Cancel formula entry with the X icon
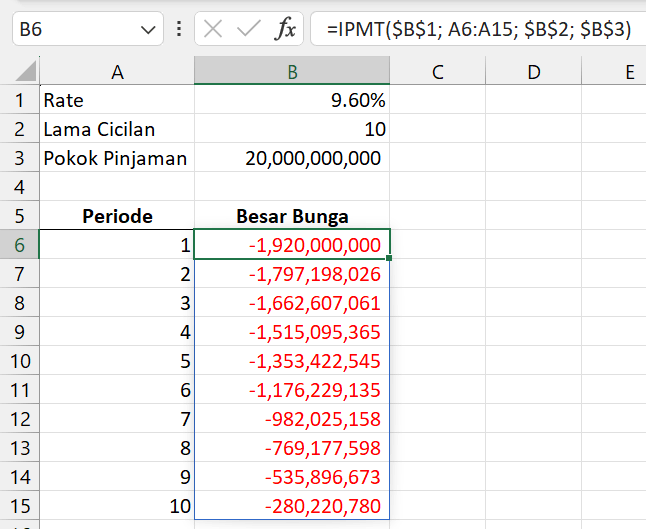The height and width of the screenshot is (529, 646). pos(213,29)
